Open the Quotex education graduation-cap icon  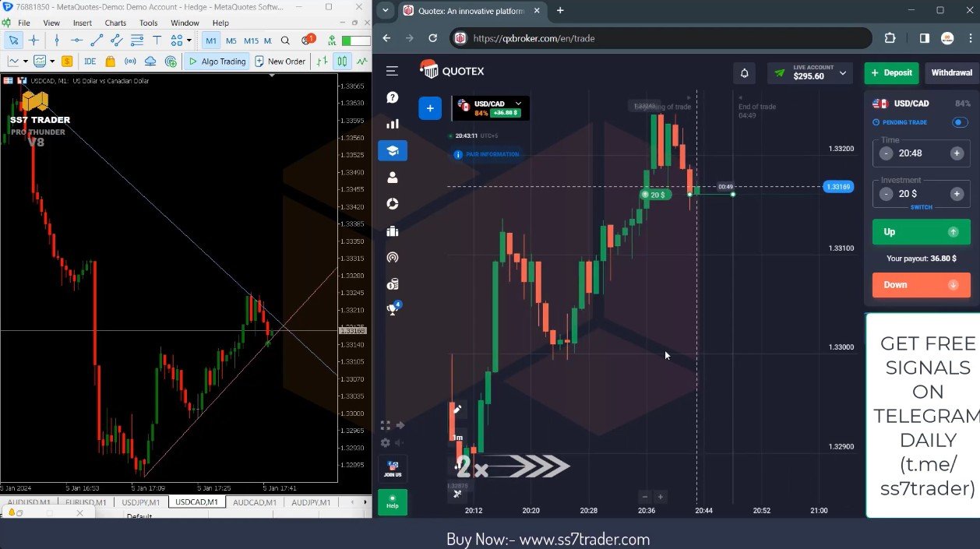pos(393,151)
